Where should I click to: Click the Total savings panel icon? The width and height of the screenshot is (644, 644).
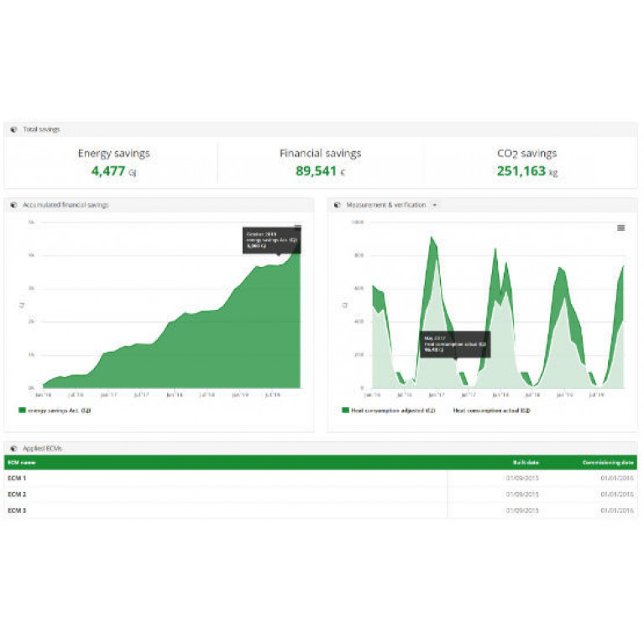pyautogui.click(x=13, y=129)
